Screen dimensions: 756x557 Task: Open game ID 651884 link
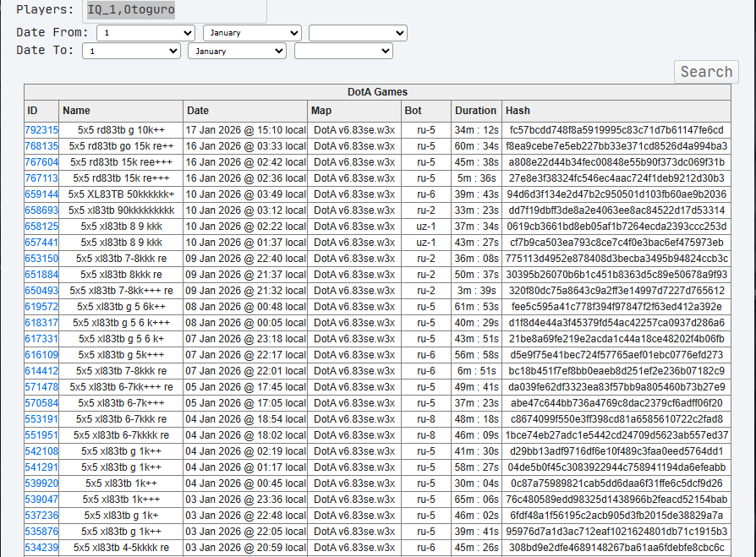tap(41, 275)
